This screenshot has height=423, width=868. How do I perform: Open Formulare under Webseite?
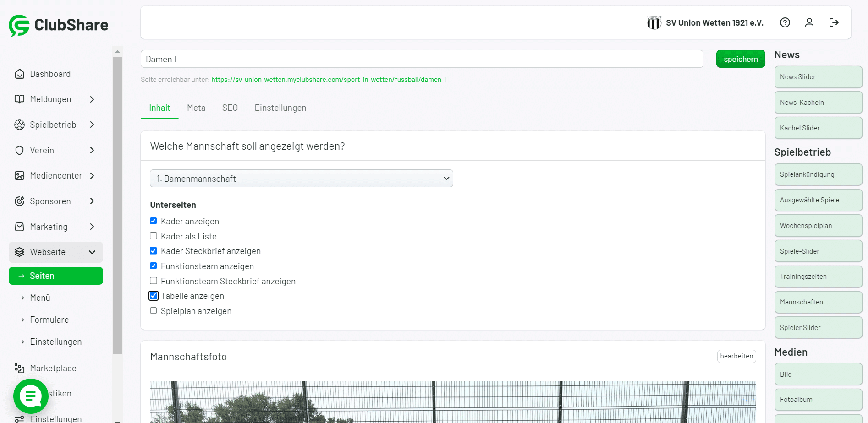(49, 320)
